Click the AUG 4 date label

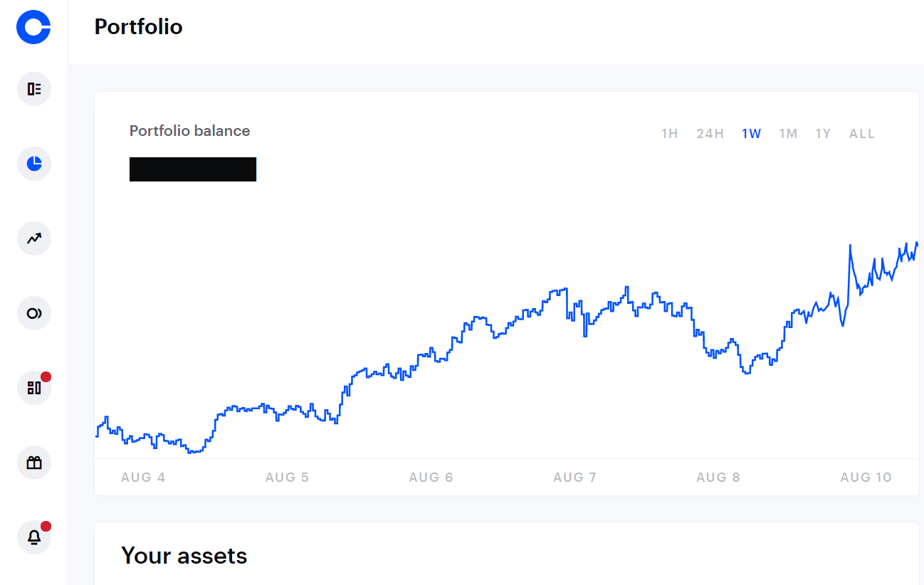point(143,478)
